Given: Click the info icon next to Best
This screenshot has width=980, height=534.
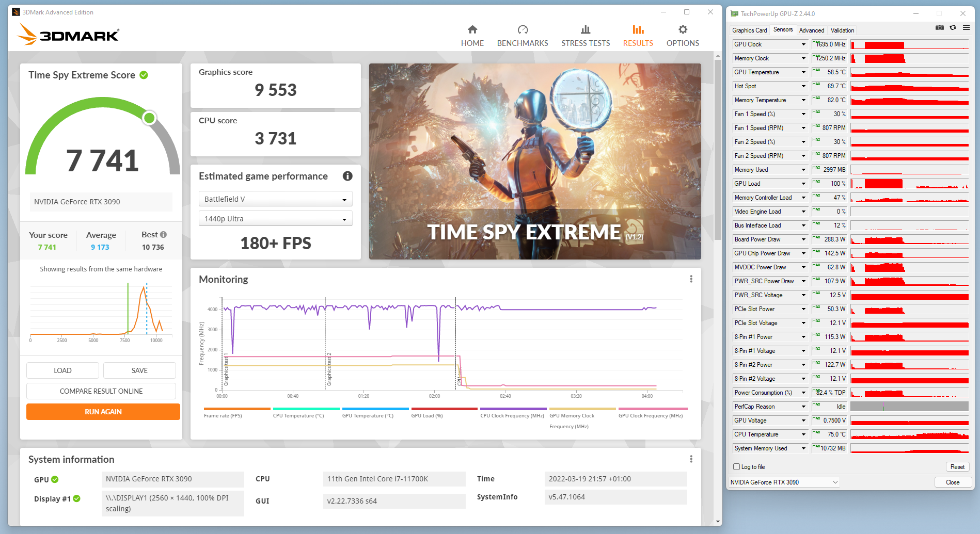Looking at the screenshot, I should point(163,234).
